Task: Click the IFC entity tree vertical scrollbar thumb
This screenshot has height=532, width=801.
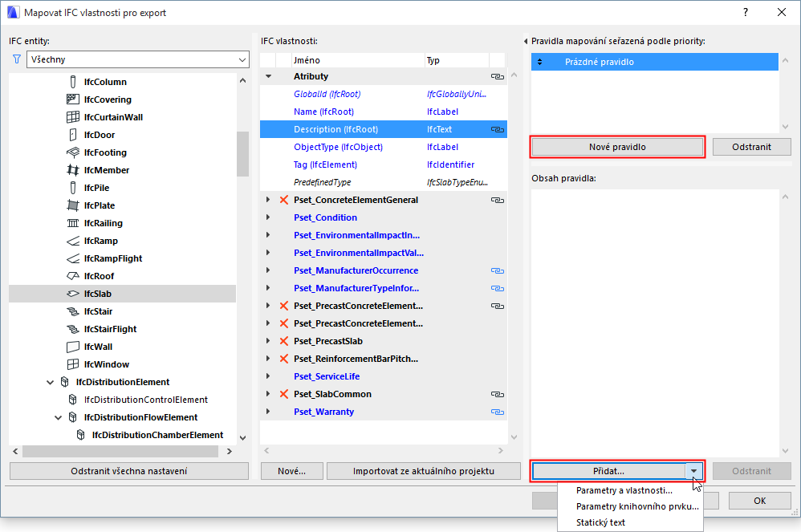Action: click(x=242, y=154)
